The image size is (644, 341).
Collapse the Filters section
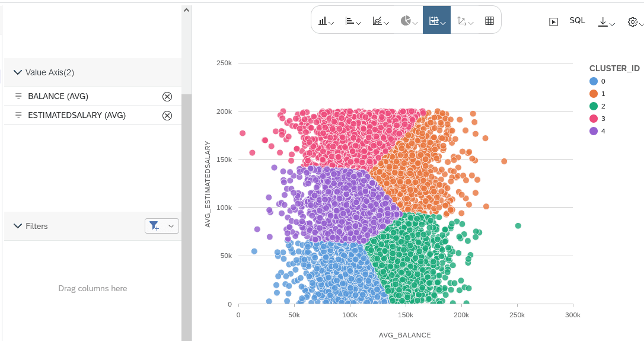[x=18, y=226]
